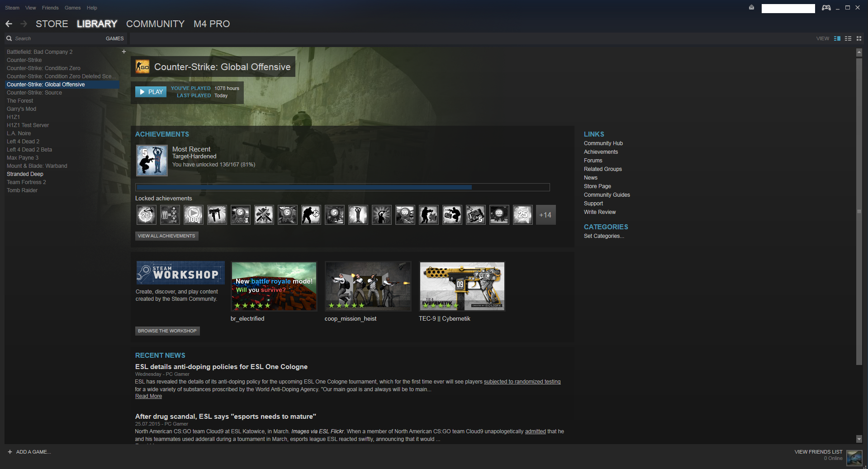Click the search magnifier icon

[x=9, y=38]
